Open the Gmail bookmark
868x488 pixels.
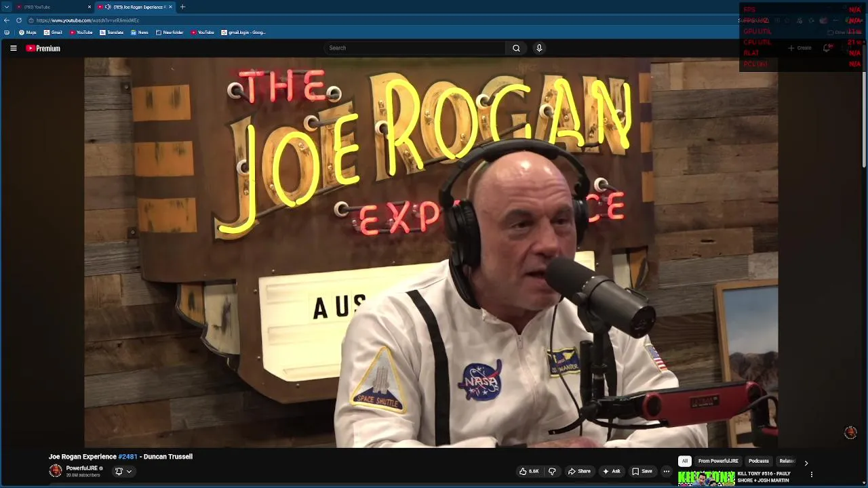pos(53,33)
